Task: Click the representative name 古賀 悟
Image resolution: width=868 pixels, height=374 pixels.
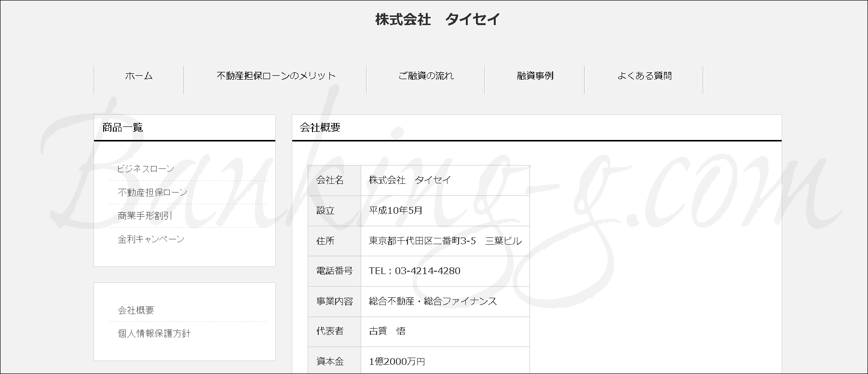Action: pyautogui.click(x=387, y=331)
